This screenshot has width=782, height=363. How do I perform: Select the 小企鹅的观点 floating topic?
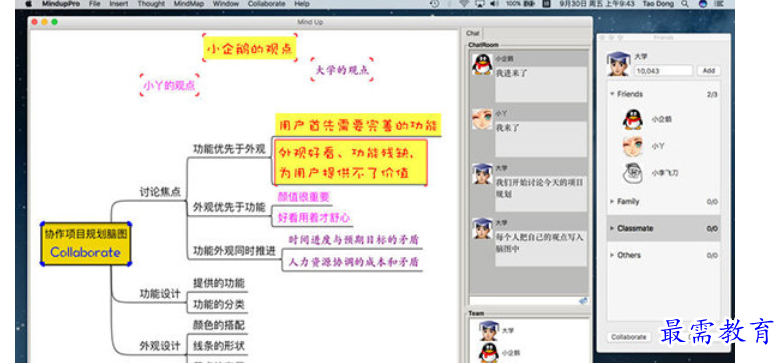click(x=250, y=48)
